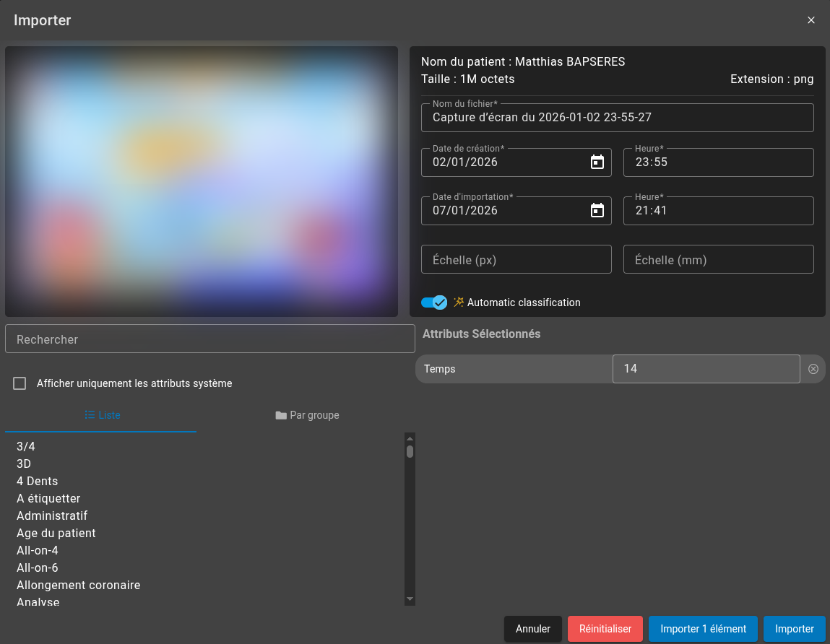Image resolution: width=830 pixels, height=644 pixels.
Task: Click the Afficher uniquement les attributs système label
Action: (134, 383)
